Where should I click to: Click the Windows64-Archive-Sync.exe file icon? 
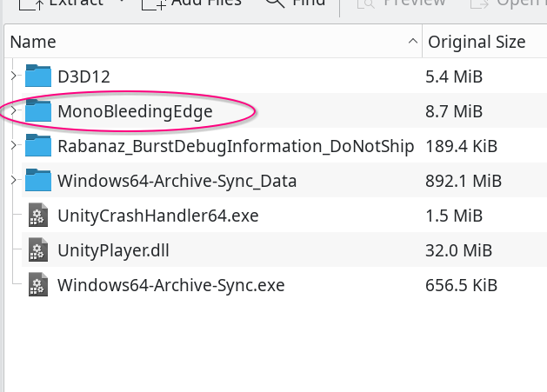point(38,284)
